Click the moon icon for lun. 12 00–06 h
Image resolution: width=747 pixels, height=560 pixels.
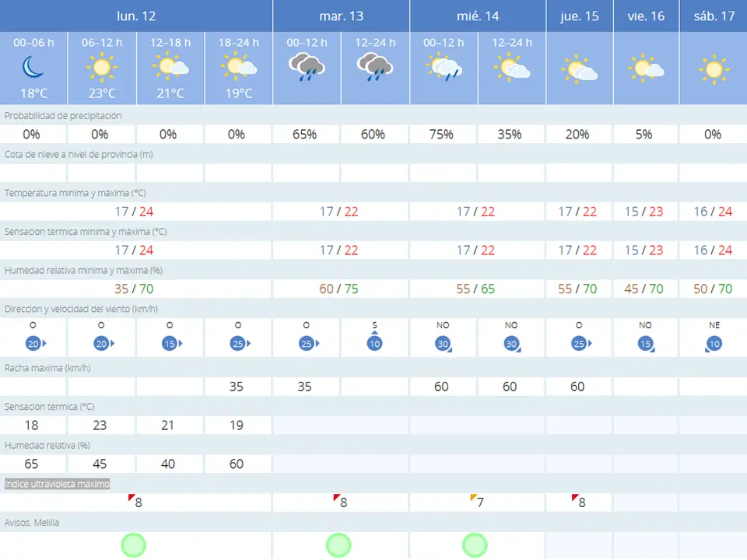[33, 67]
